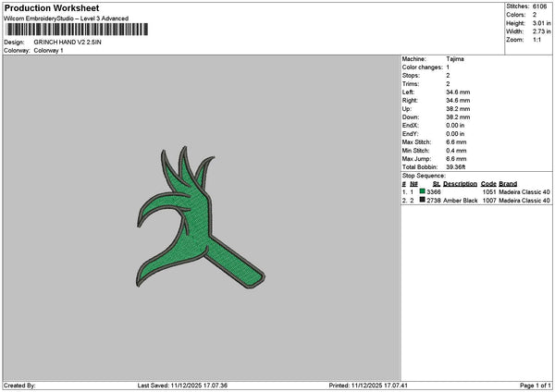
Task: Click the Down value '38.2 mm'
Action: (x=458, y=117)
